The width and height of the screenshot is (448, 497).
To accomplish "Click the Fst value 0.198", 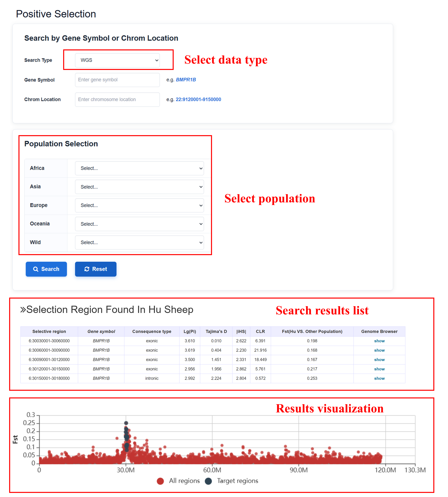I will tap(312, 341).
